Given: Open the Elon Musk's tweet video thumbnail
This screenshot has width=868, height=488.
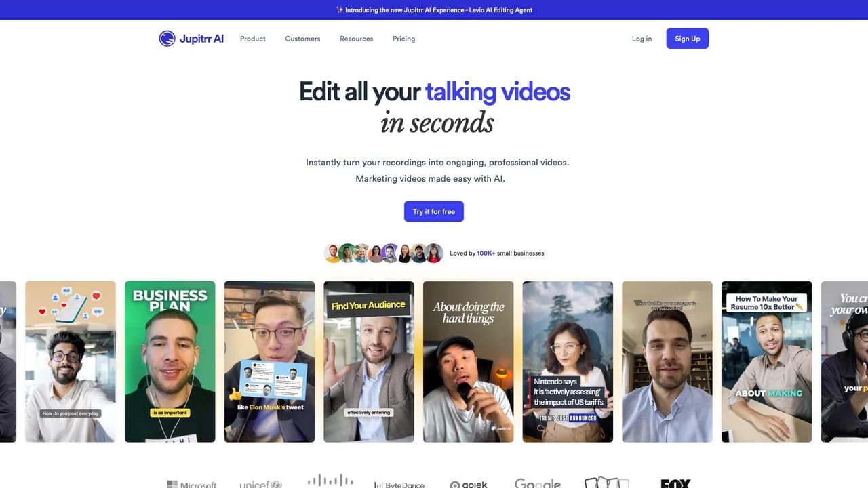Looking at the screenshot, I should click(269, 362).
